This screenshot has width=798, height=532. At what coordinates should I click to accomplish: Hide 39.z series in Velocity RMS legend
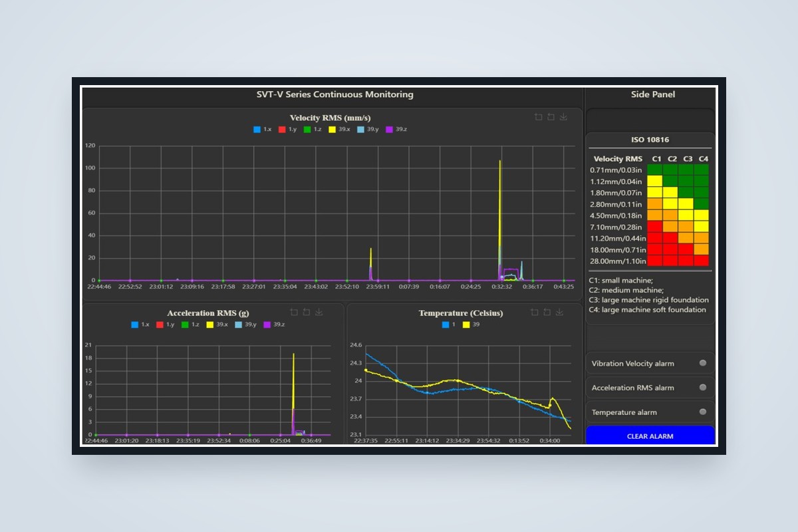point(396,129)
